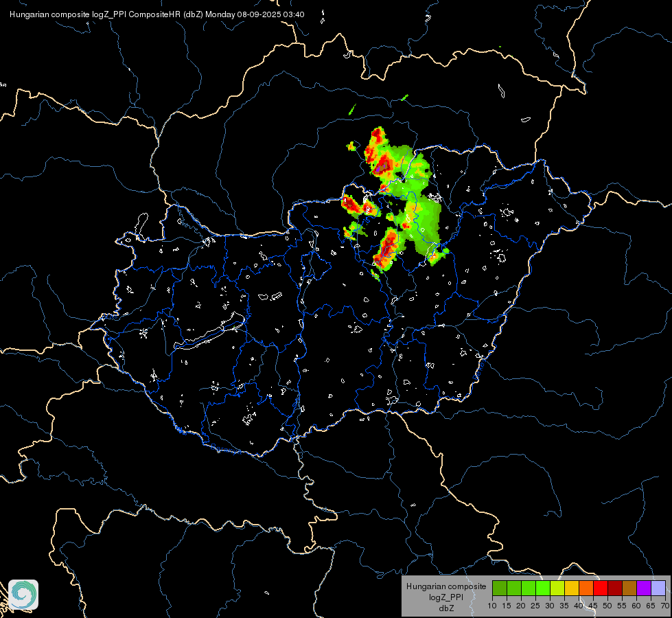Image resolution: width=672 pixels, height=618 pixels.
Task: Select the 60-65 dBZ purple swatch
Action: pyautogui.click(x=644, y=588)
